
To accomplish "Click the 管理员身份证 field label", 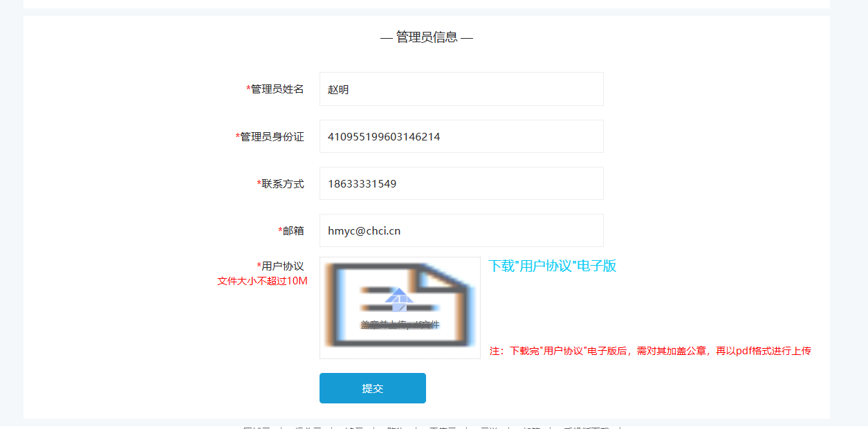I will pos(272,137).
